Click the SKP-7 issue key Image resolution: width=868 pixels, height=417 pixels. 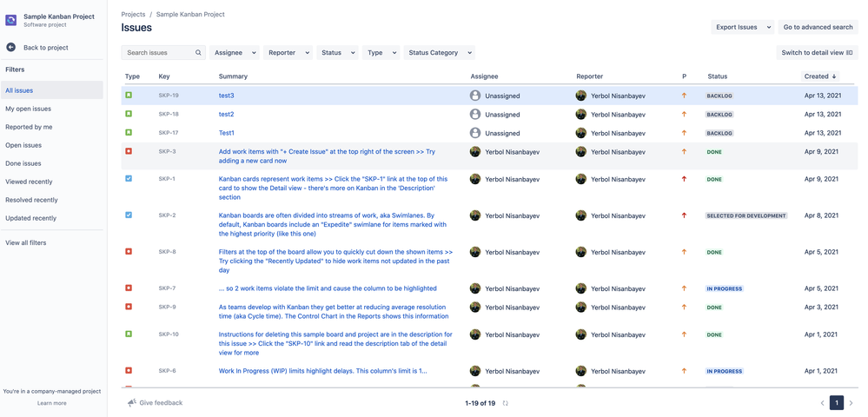[x=167, y=288]
